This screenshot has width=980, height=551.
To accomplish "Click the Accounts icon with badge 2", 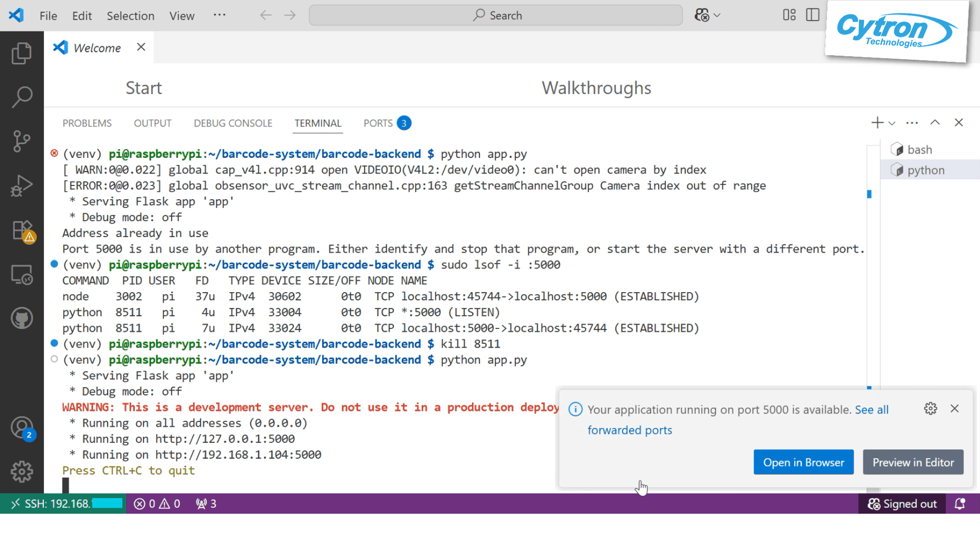I will pyautogui.click(x=21, y=428).
